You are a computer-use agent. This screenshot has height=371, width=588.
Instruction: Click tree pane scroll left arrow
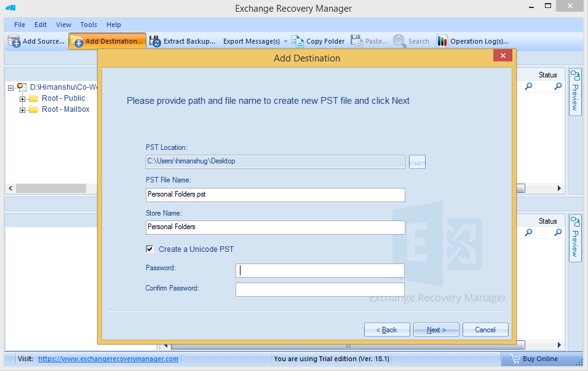tap(10, 188)
